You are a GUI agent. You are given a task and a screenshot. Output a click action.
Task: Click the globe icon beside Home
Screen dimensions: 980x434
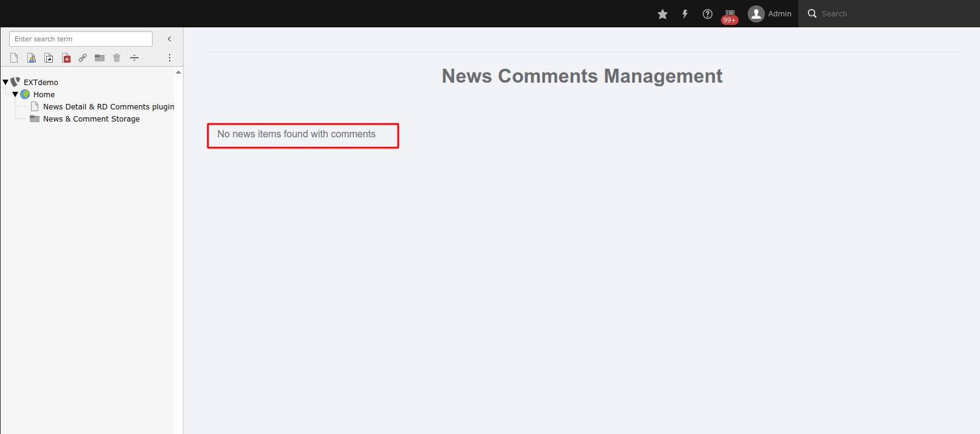click(25, 94)
